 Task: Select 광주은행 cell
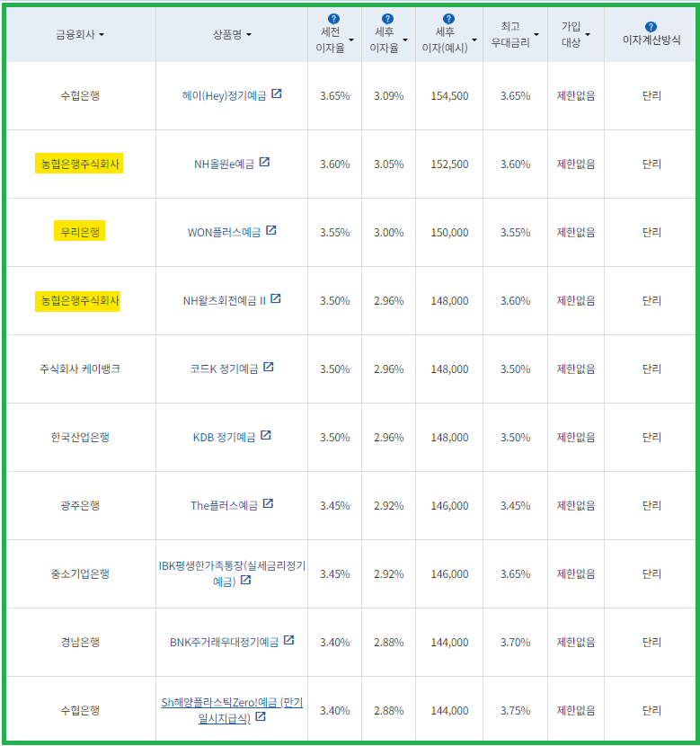tap(80, 506)
